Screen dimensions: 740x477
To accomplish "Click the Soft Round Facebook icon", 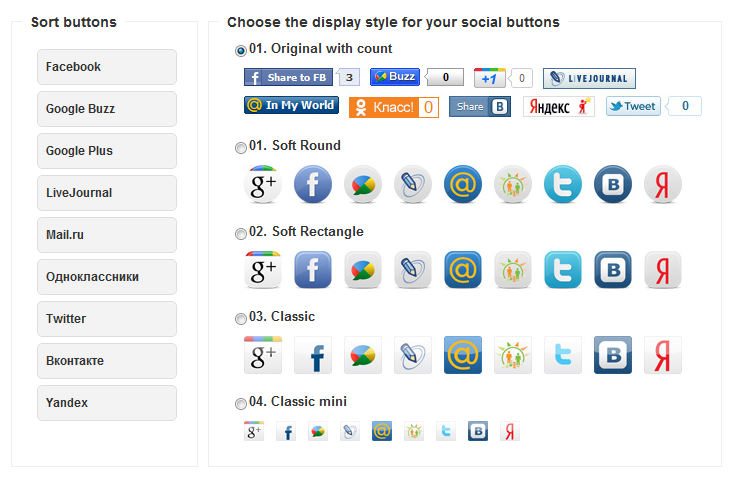I will (x=313, y=184).
